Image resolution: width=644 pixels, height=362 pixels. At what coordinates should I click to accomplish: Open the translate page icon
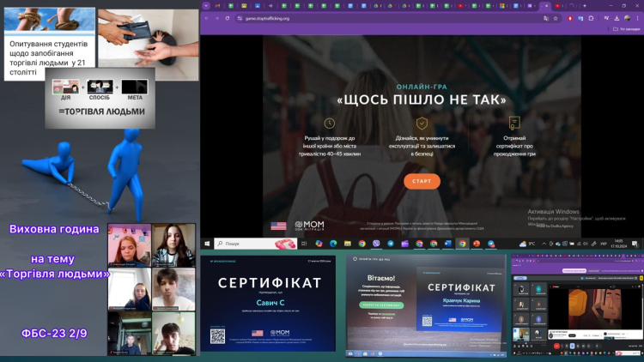546,17
